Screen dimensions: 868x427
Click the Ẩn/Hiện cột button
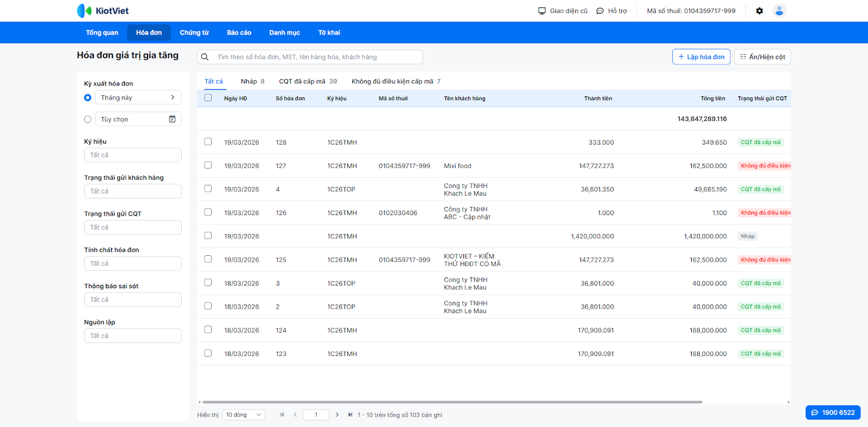(762, 57)
